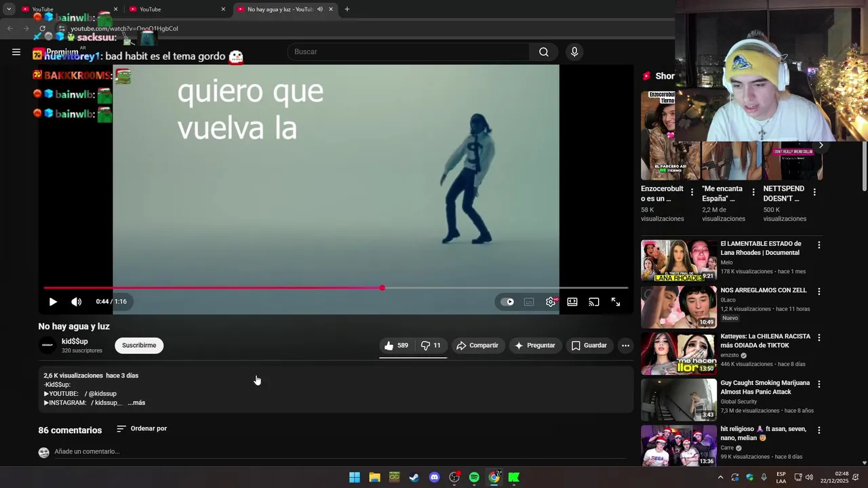868x488 pixels.
Task: Open video player settings gear
Action: point(551,302)
